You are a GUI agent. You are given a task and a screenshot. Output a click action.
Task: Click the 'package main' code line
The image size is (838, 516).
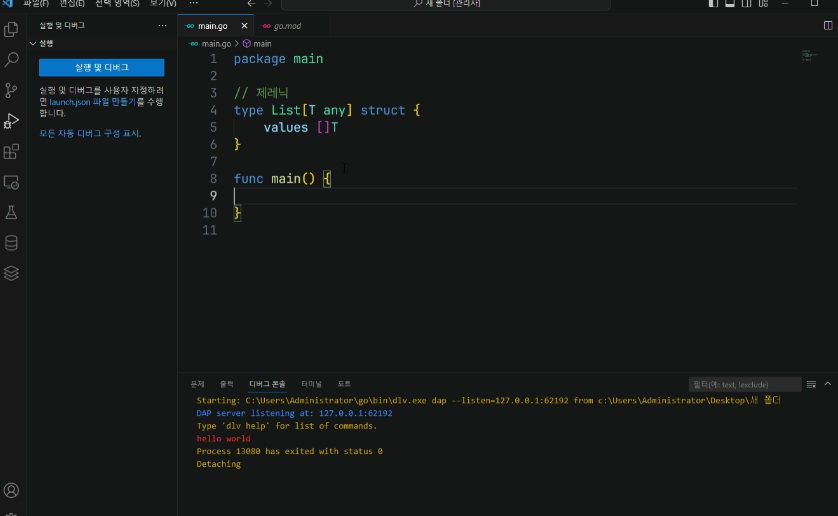[278, 59]
